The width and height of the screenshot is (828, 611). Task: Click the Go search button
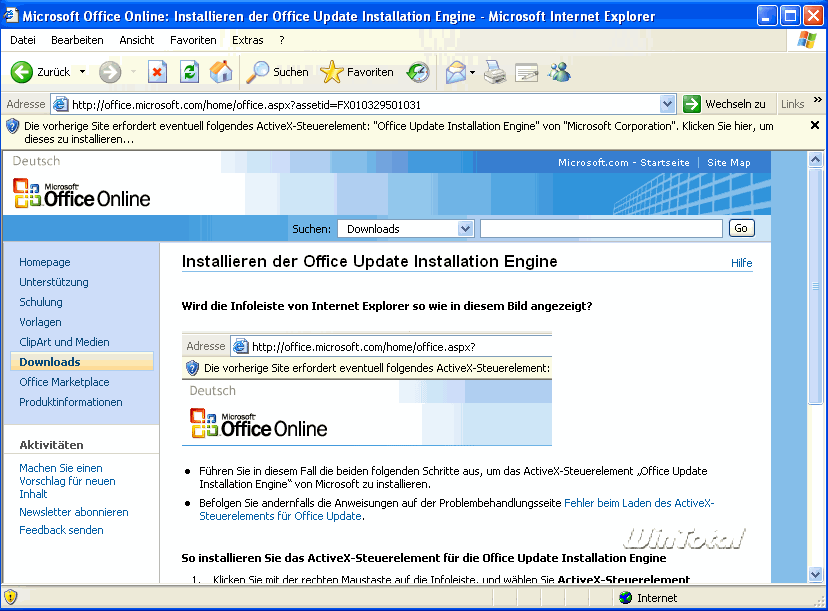(741, 228)
